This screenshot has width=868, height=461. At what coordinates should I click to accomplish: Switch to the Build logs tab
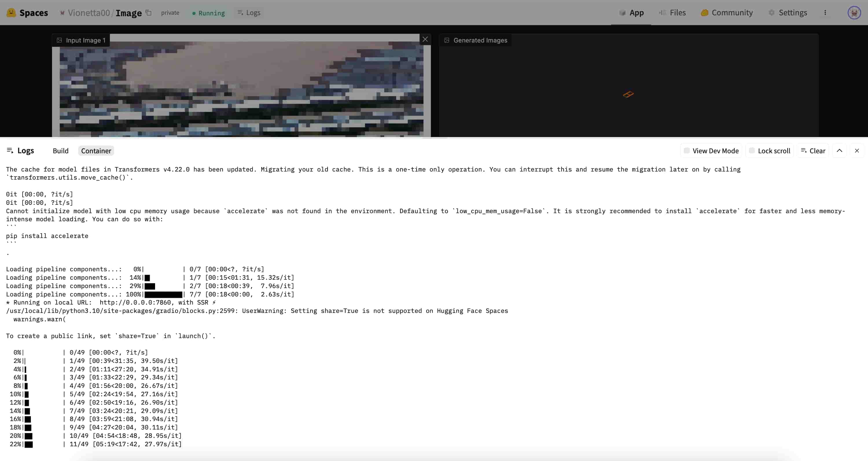[60, 151]
